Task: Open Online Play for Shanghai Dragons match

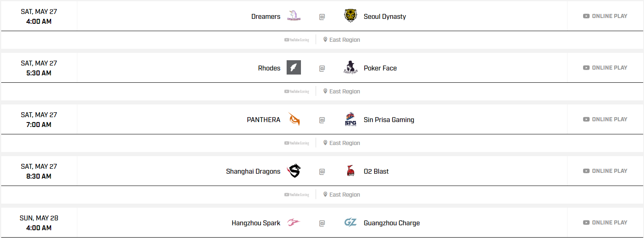Action: 605,171
